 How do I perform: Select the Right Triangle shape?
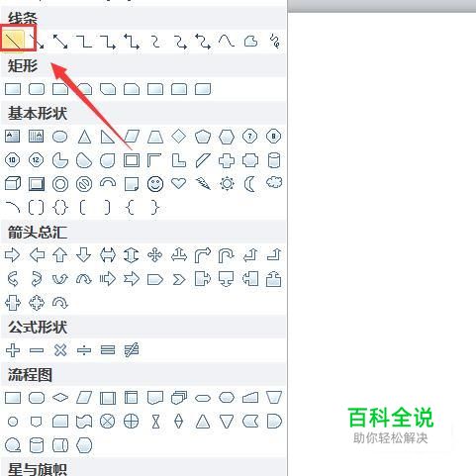pos(108,137)
